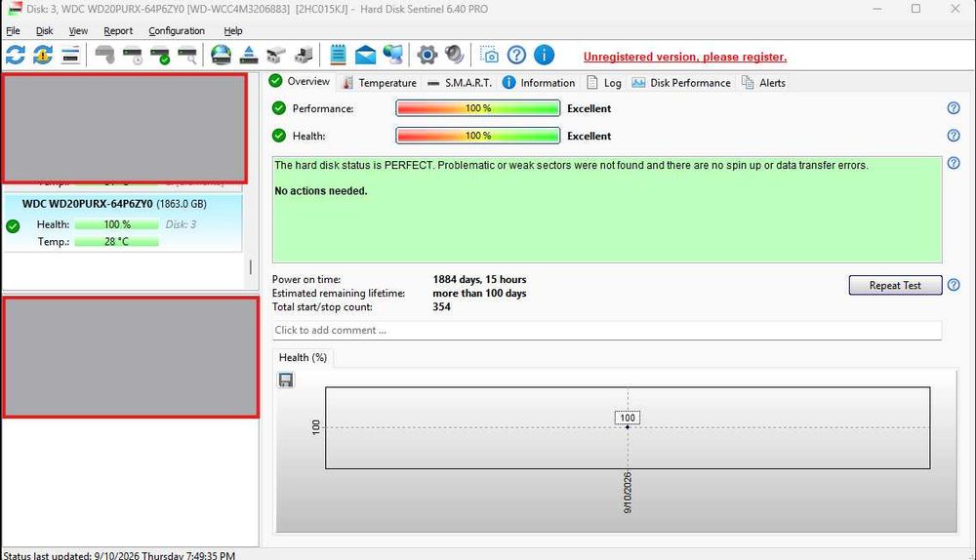Click the green check beside Performance
This screenshot has width=976, height=560.
coord(279,108)
